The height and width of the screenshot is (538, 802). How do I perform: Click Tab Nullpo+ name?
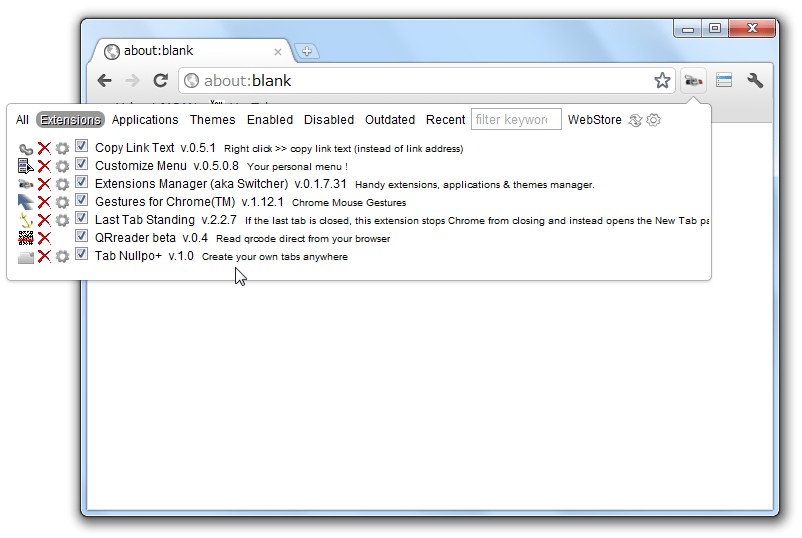[x=128, y=255]
